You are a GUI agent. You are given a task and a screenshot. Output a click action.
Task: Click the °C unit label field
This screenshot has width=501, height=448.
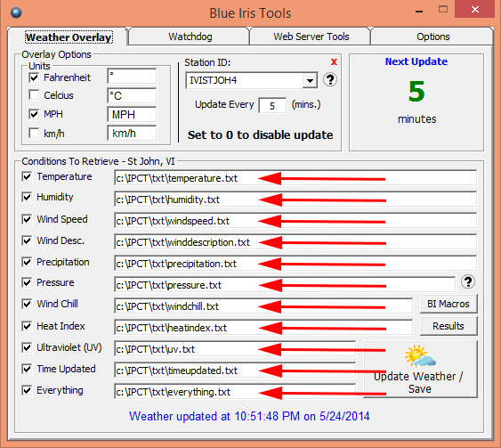click(132, 95)
